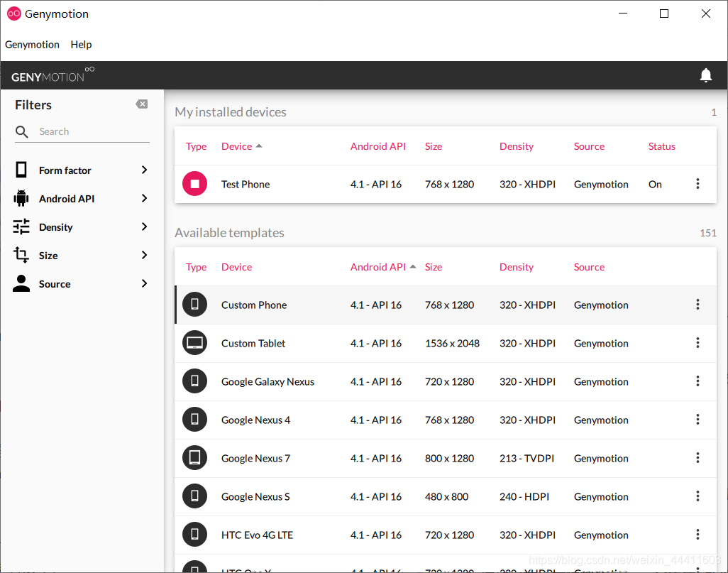This screenshot has width=728, height=573.
Task: Sort templates by Device name
Action: point(237,267)
